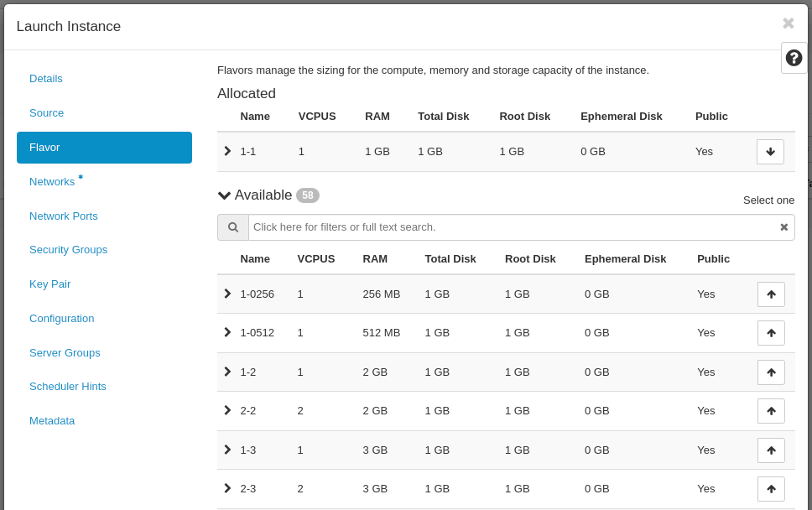The image size is (812, 510).
Task: Open the Details step
Action: (x=45, y=78)
